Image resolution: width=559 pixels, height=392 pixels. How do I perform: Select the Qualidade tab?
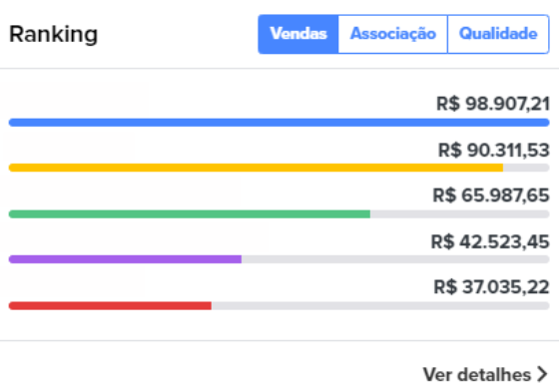(498, 34)
